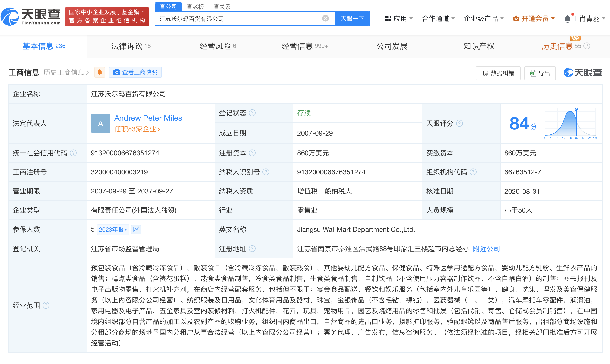Image resolution: width=610 pixels, height=364 pixels.
Task: Clear the search box with the x icon
Action: click(x=325, y=18)
